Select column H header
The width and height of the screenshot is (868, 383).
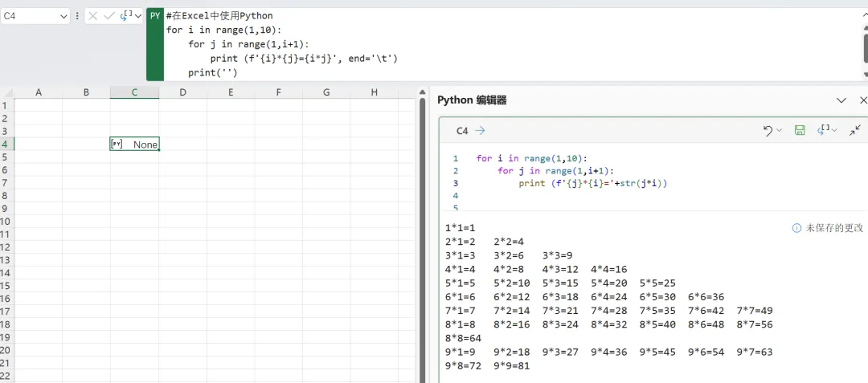[x=375, y=92]
